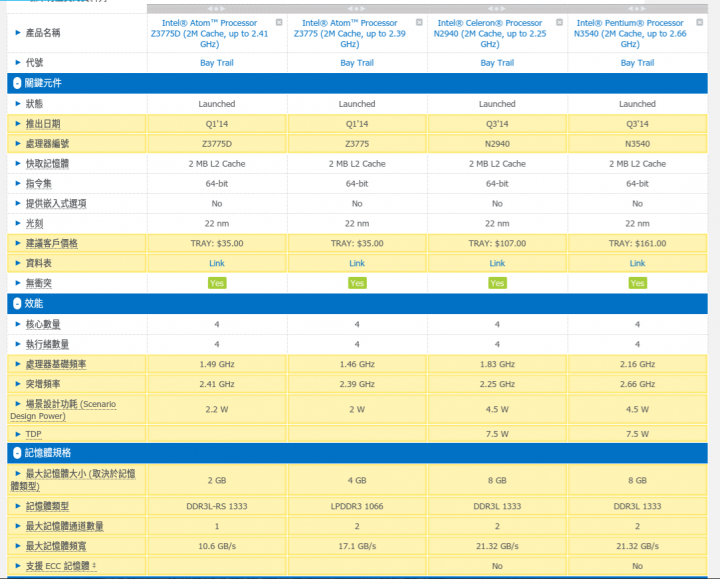Image resolution: width=720 pixels, height=579 pixels.
Task: Click the 資料表 row label
Action: (39, 263)
